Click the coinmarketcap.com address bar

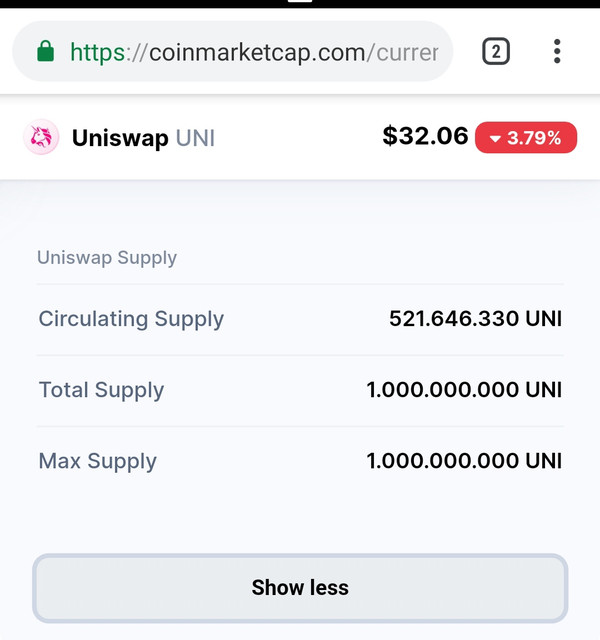coord(233,51)
